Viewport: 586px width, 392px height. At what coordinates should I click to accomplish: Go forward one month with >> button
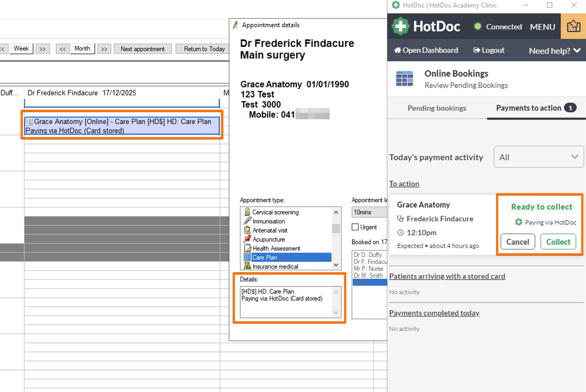104,49
